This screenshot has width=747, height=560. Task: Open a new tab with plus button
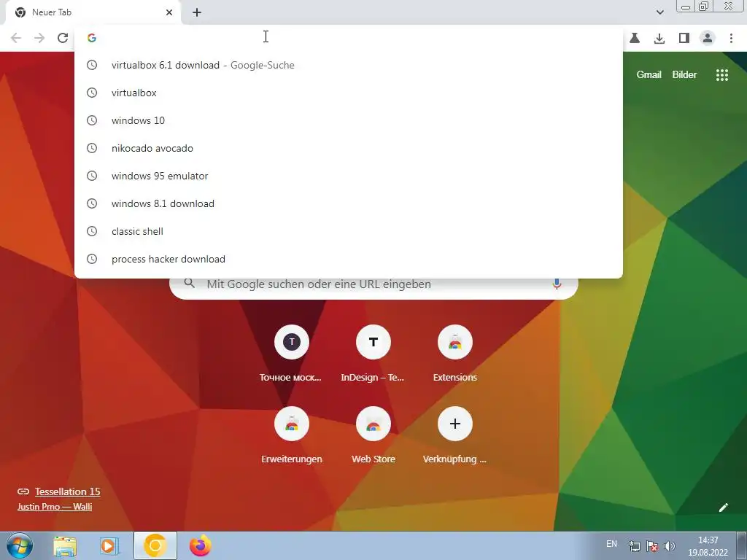(197, 12)
